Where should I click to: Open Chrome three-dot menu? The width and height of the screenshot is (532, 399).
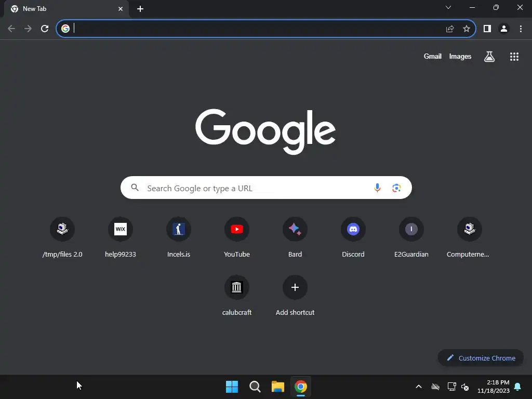521,29
